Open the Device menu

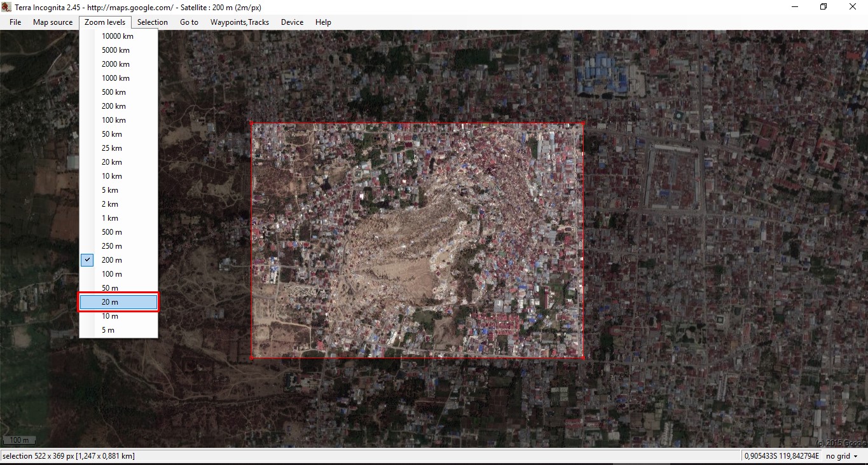292,22
